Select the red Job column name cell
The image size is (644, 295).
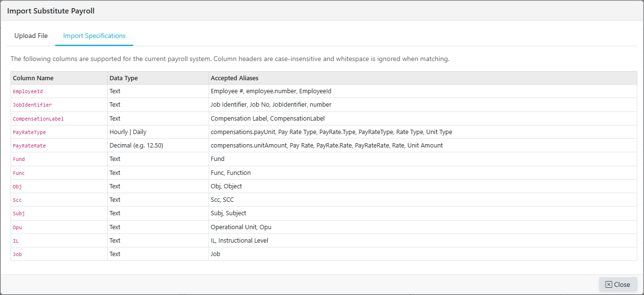(x=59, y=254)
